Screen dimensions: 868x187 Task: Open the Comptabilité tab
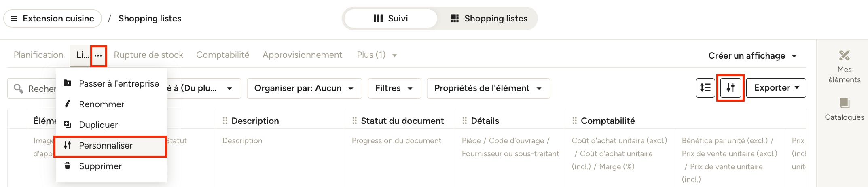[x=222, y=55]
